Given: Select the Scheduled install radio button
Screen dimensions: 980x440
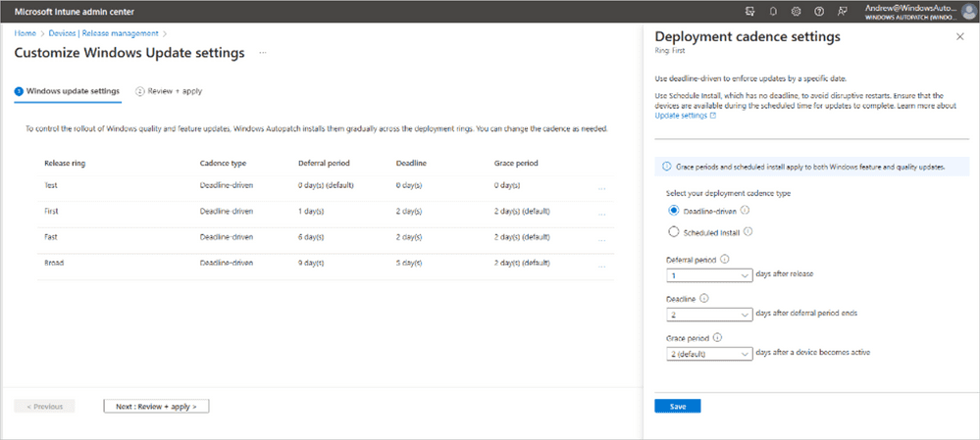Looking at the screenshot, I should tap(673, 232).
